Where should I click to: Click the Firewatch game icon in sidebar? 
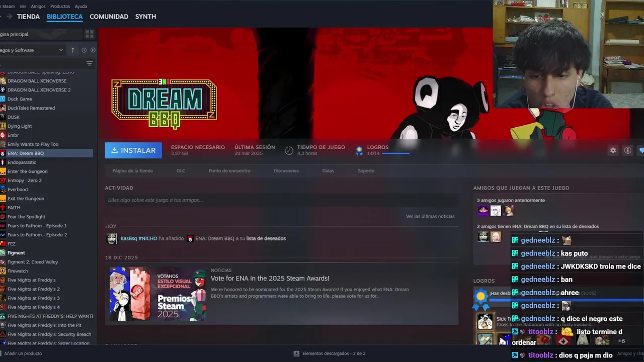(x=3, y=271)
